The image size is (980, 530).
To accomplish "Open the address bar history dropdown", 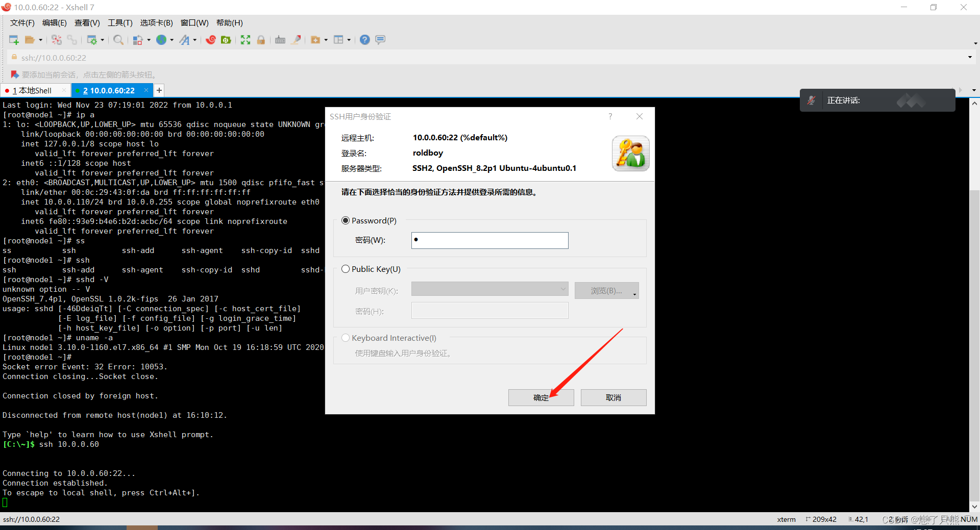I will click(x=970, y=57).
